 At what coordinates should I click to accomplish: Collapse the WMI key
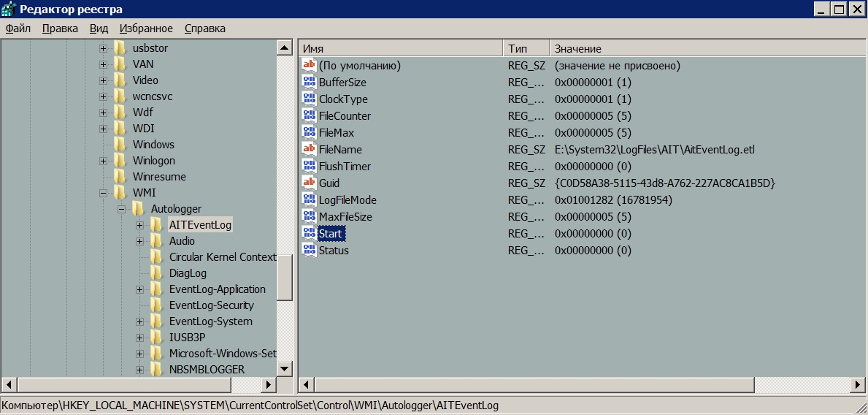tap(103, 194)
